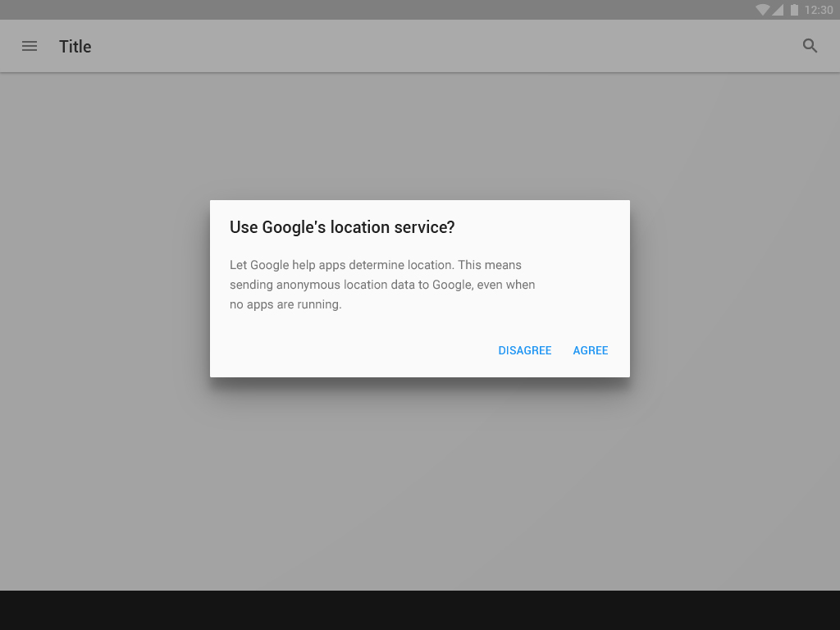Click dimmed background below the dialog

[x=420, y=484]
